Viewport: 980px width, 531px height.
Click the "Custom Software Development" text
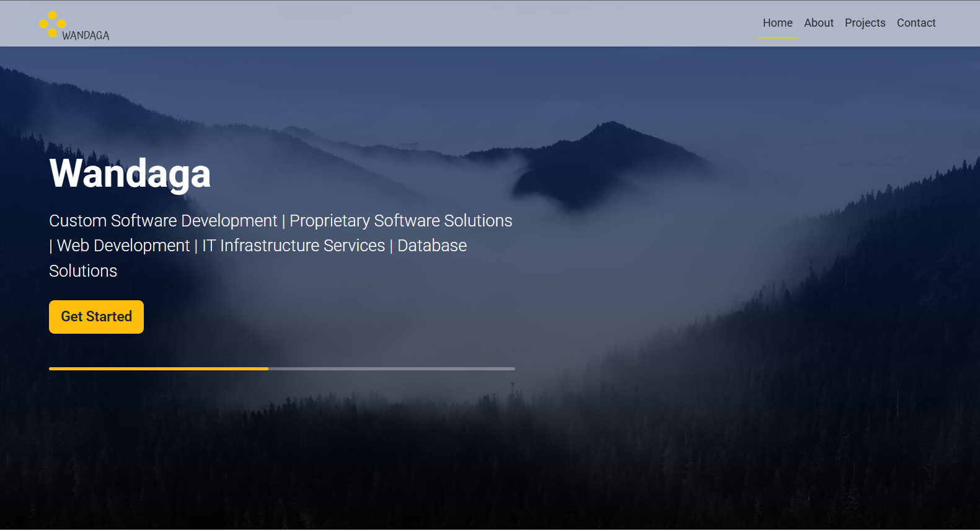point(163,221)
